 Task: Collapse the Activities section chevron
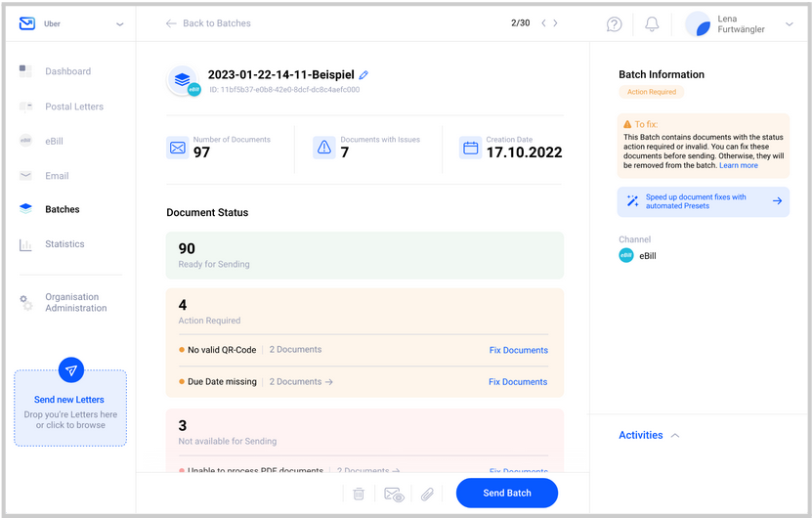(x=675, y=436)
